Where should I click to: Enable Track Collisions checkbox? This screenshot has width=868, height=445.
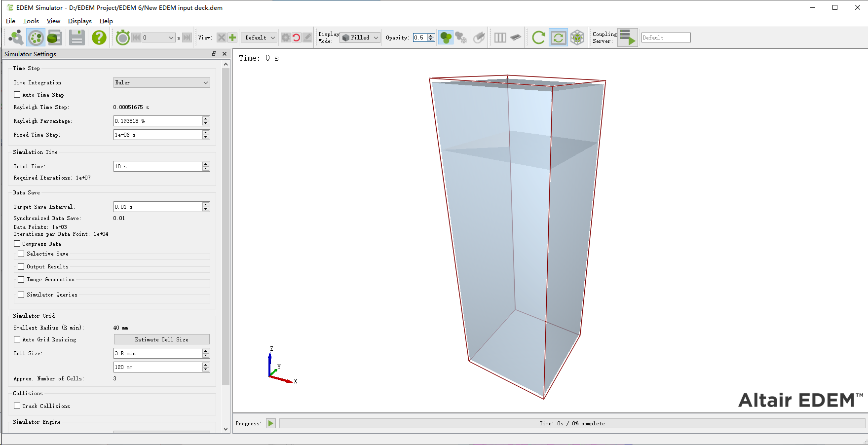point(17,406)
